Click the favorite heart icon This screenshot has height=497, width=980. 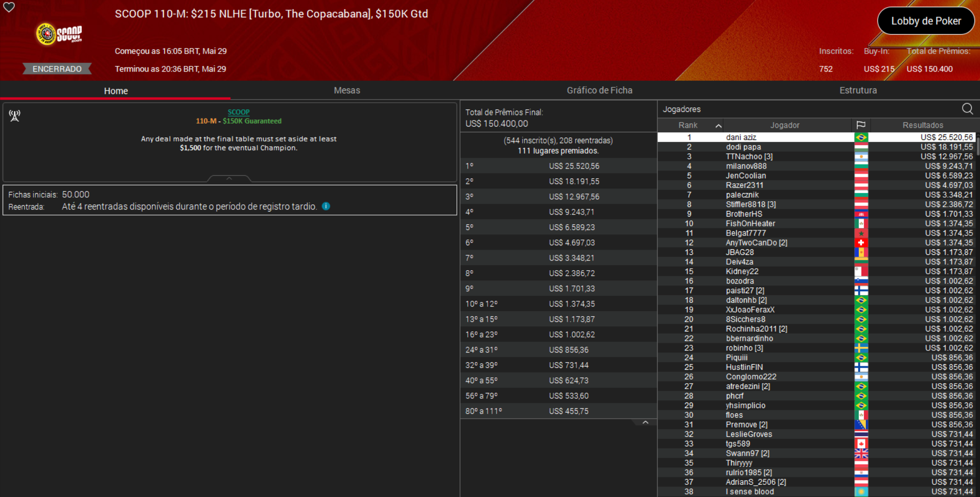click(x=9, y=7)
